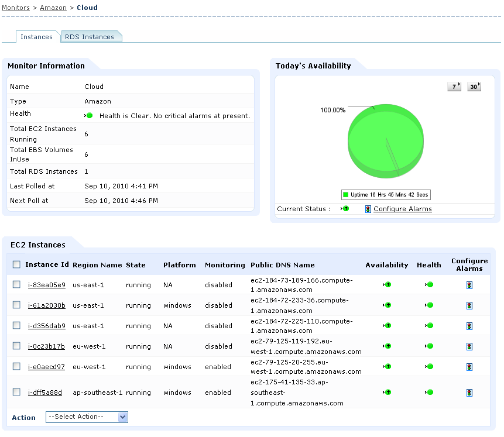
Task: Open instance i-61a2030b details link
Action: point(47,305)
